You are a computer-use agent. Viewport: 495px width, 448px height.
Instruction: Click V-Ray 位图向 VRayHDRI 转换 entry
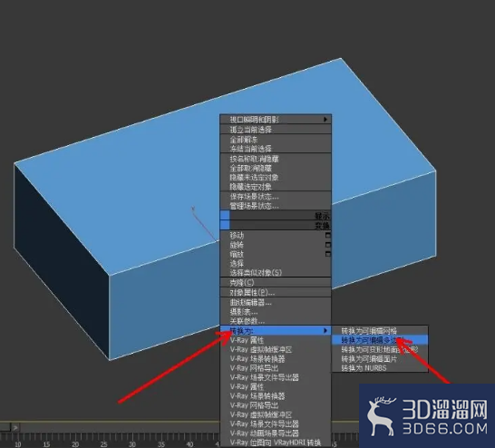coord(276,443)
